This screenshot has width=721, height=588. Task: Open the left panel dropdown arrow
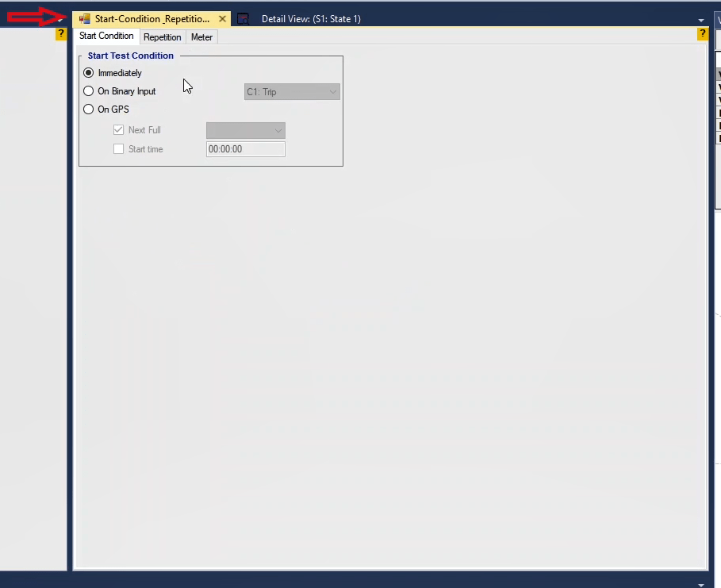tap(61, 20)
